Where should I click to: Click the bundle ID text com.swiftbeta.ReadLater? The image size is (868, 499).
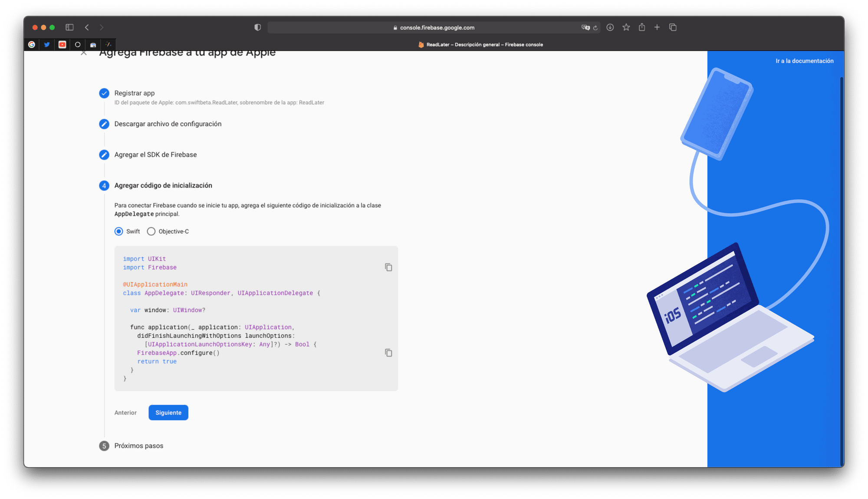[x=206, y=102]
